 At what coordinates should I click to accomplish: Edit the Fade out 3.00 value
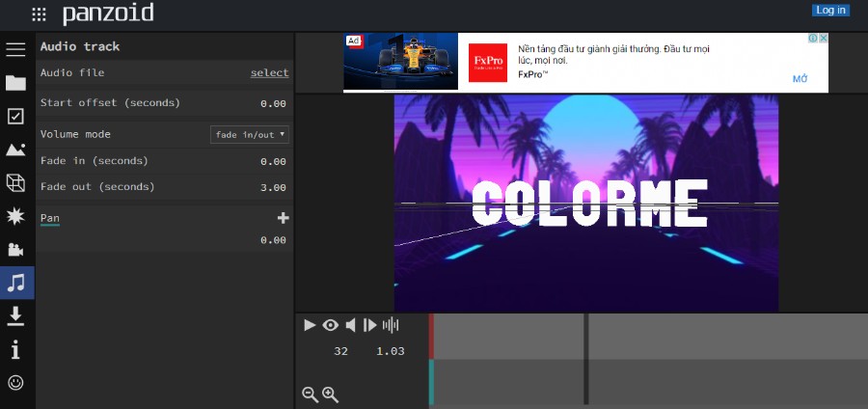click(x=273, y=188)
